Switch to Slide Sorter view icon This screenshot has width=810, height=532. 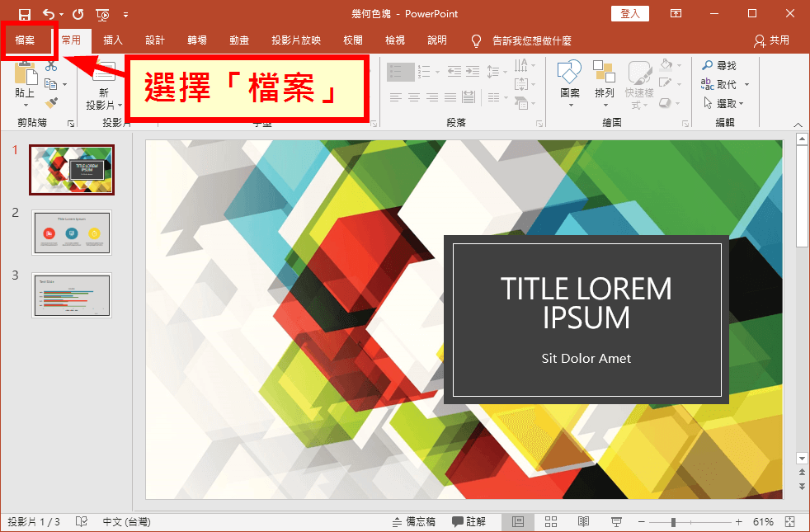click(551, 521)
